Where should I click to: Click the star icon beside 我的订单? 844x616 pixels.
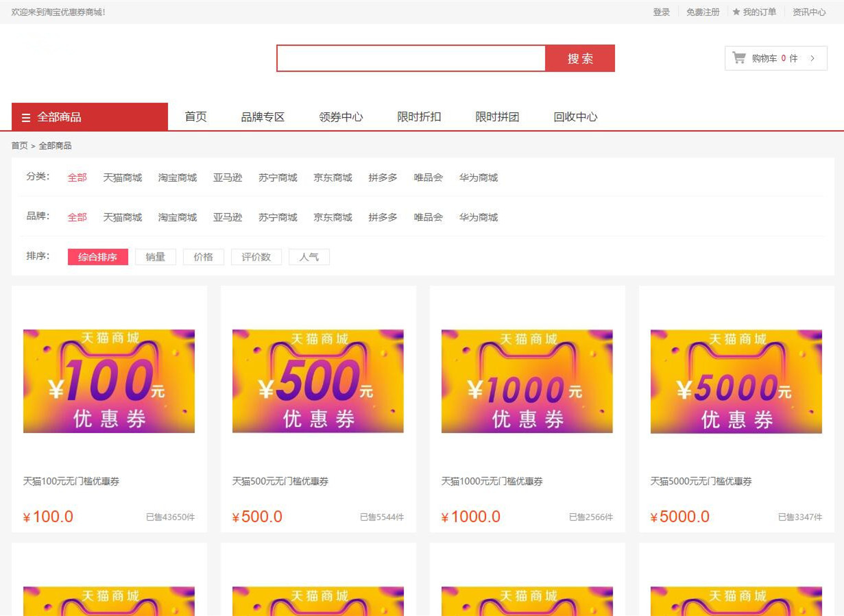[x=736, y=12]
